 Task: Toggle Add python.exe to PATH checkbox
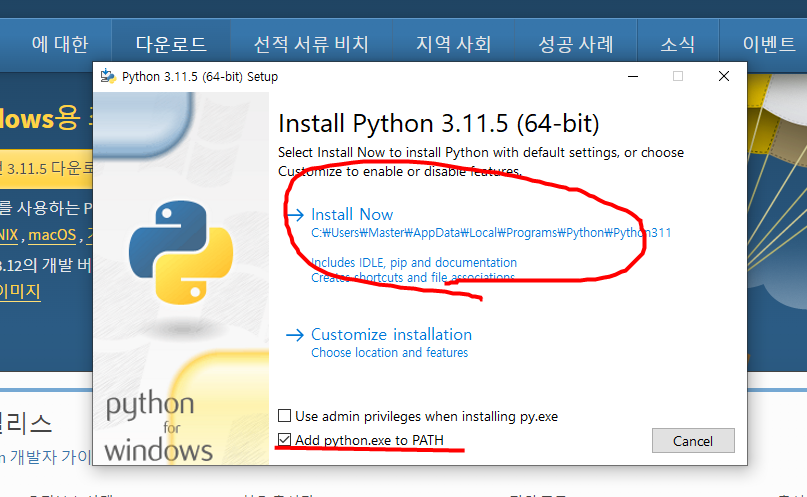pos(285,439)
